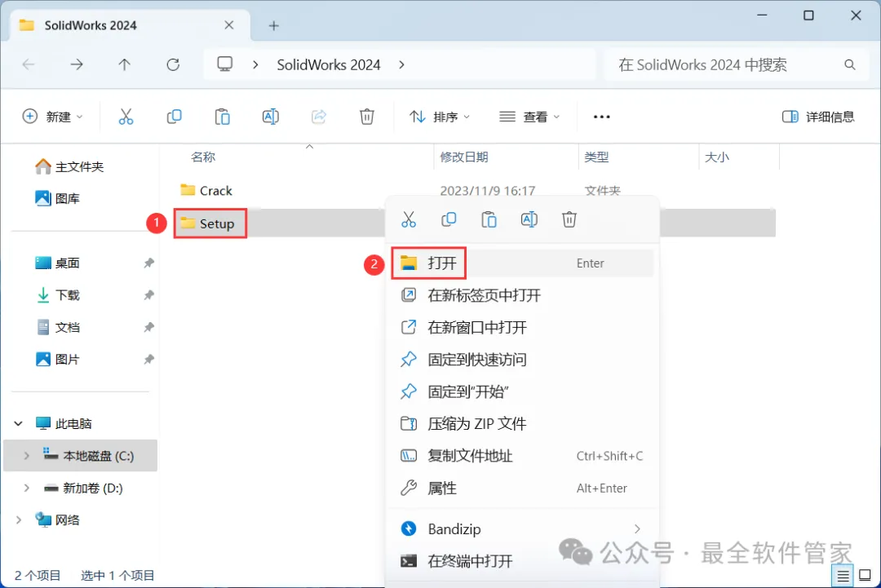Open 下载 in the sidebar
Viewport: 881px width, 588px height.
pos(57,295)
